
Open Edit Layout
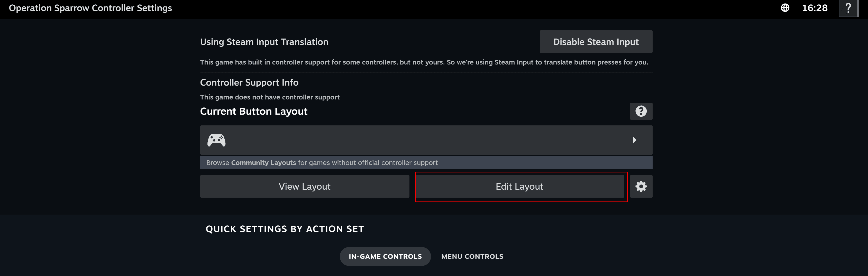(x=519, y=186)
